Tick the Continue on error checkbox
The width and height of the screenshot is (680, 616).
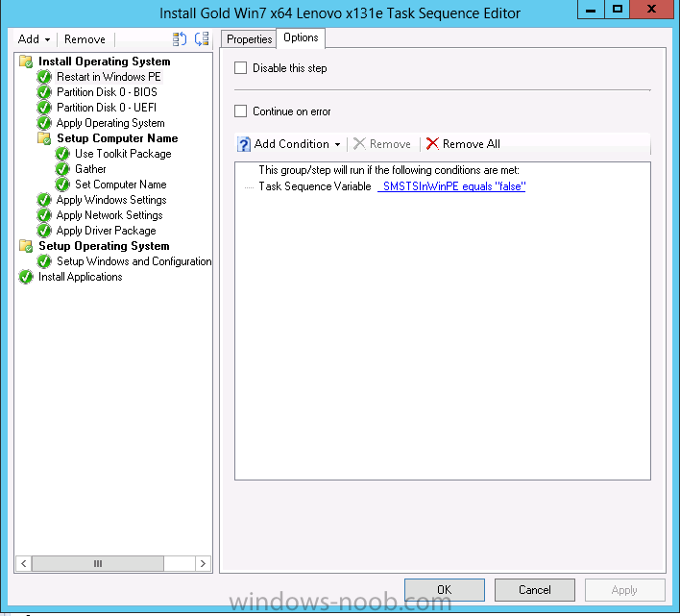(241, 111)
